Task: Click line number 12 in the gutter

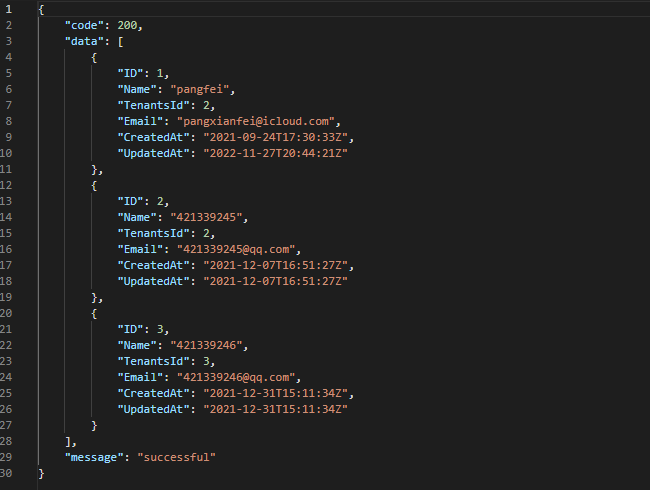Action: (9, 185)
